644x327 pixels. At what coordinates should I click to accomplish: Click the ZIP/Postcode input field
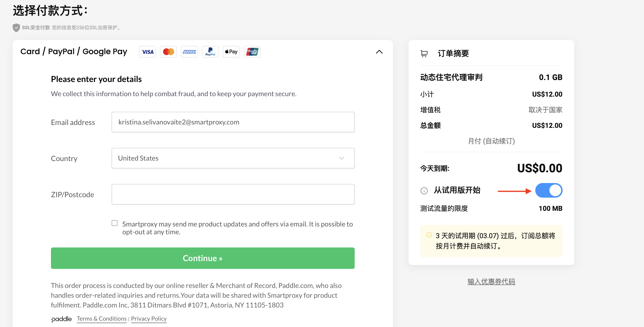click(233, 194)
